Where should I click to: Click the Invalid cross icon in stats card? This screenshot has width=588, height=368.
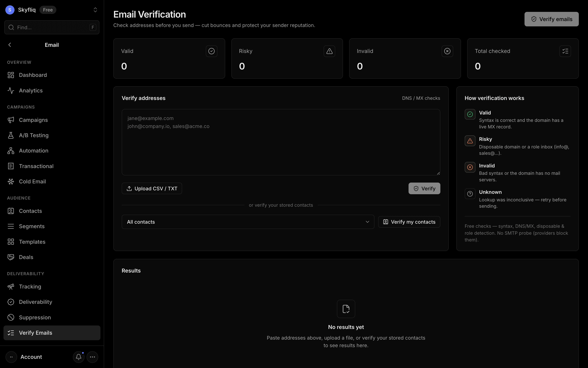(x=447, y=51)
